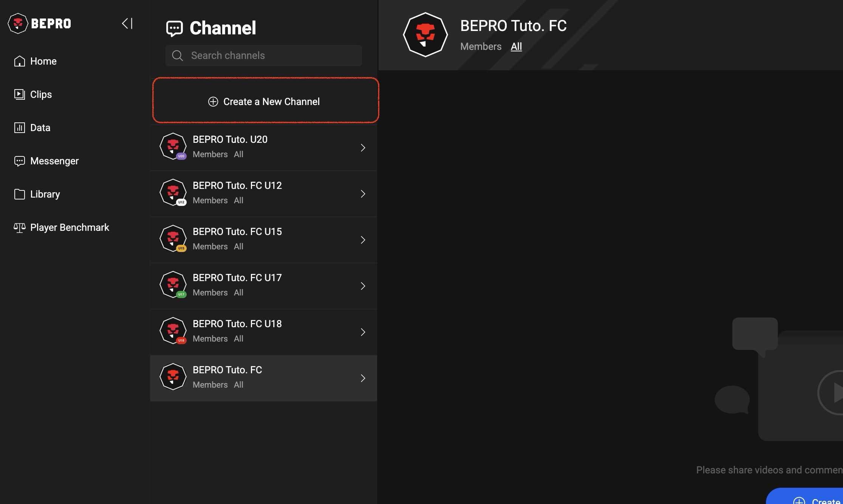Collapse the left sidebar panel
The image size is (843, 504).
(x=127, y=23)
